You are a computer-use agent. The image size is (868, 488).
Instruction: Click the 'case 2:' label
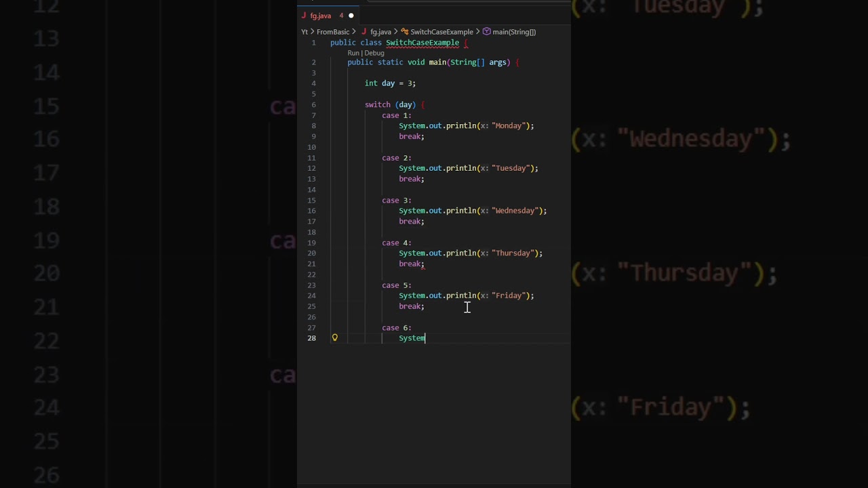click(396, 158)
